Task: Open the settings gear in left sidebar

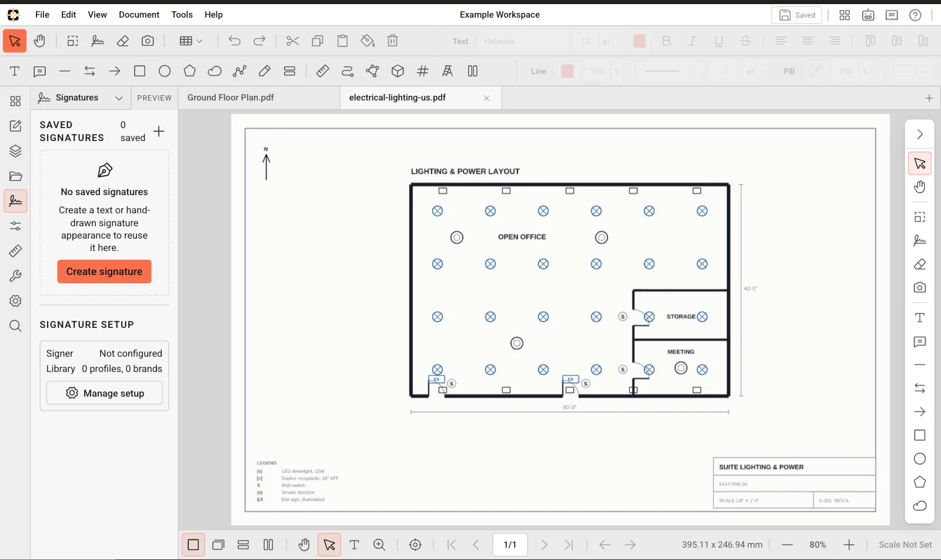Action: click(x=15, y=301)
